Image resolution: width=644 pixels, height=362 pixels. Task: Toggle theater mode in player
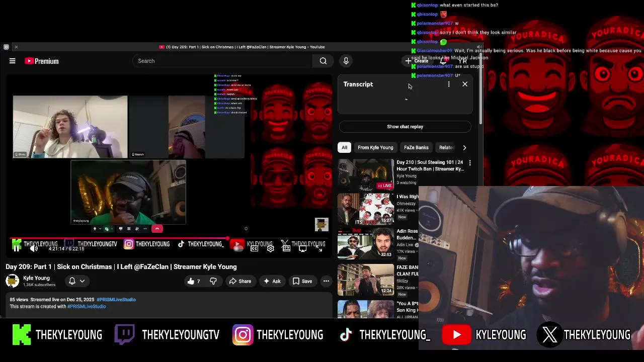[x=286, y=248]
